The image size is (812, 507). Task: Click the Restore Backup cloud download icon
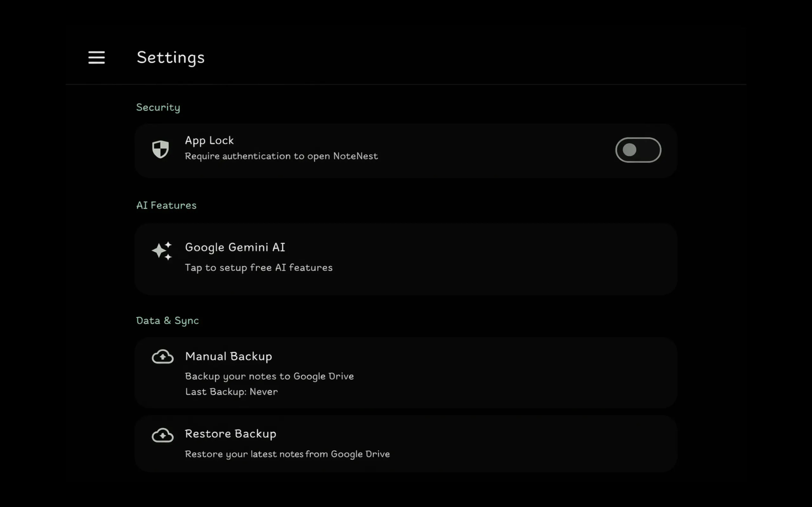click(x=163, y=435)
